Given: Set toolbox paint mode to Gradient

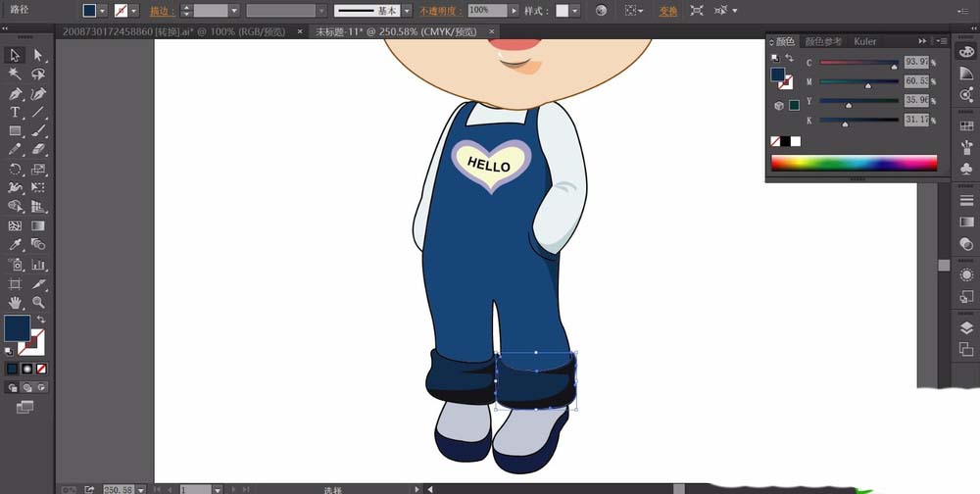Looking at the screenshot, I should click(x=26, y=369).
